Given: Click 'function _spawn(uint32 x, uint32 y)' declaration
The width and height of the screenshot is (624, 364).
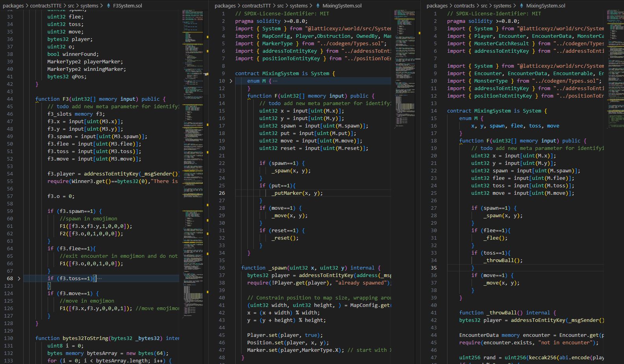Looking at the screenshot, I should tap(311, 268).
